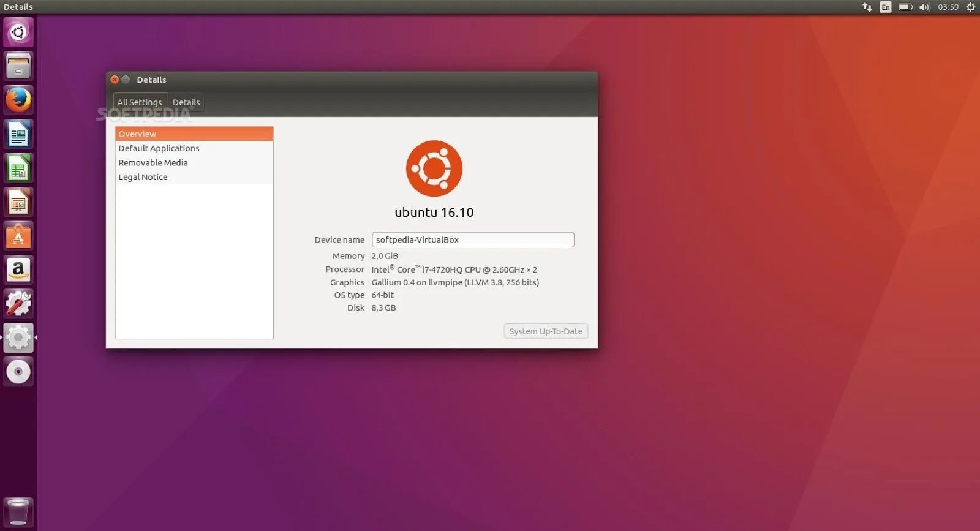
Task: Launch Firefox web browser
Action: 18,100
